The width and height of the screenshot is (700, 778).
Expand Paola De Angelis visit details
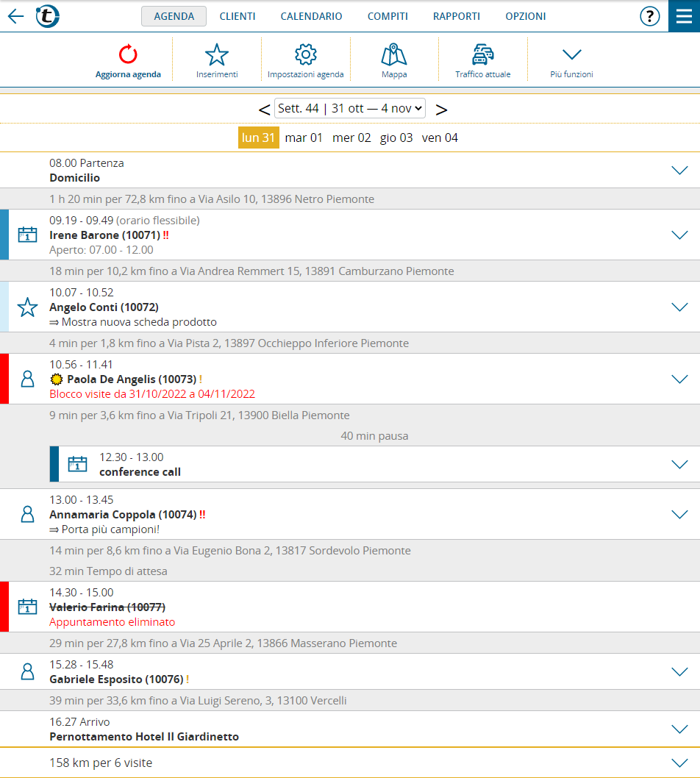(679, 379)
